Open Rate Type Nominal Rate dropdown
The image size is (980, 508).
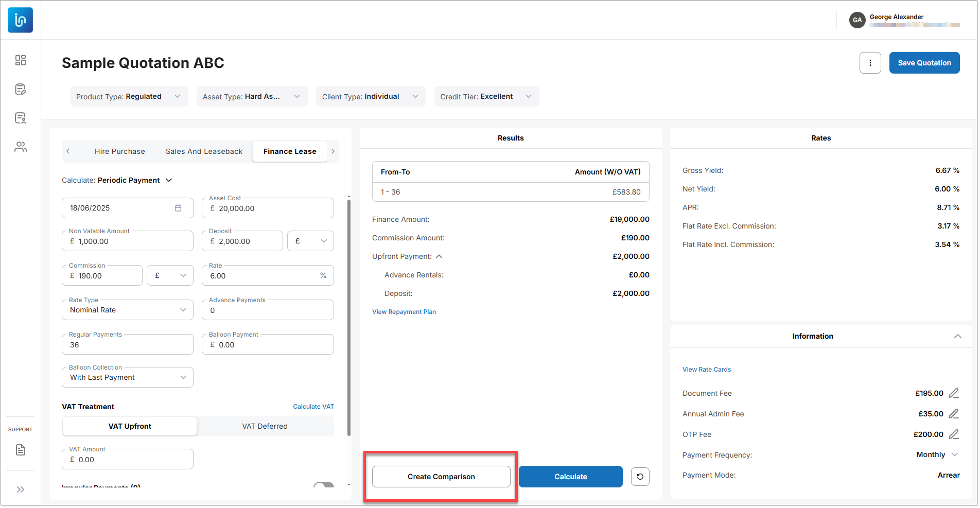(128, 310)
